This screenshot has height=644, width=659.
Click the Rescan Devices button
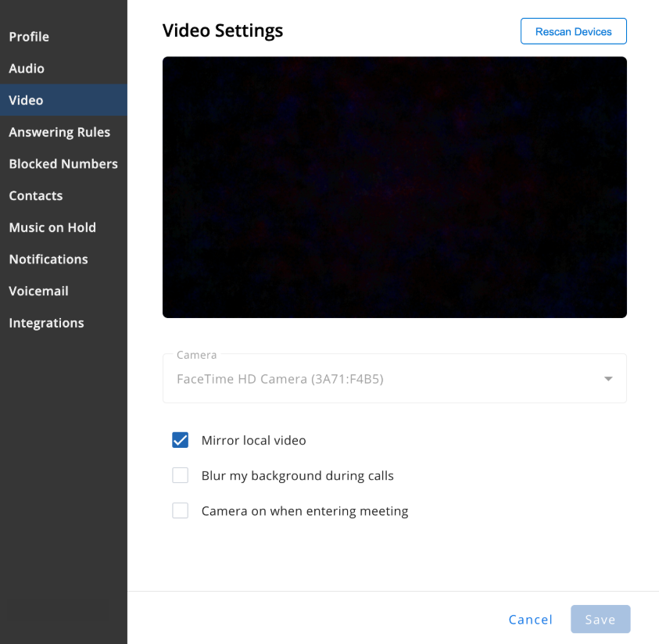tap(574, 31)
